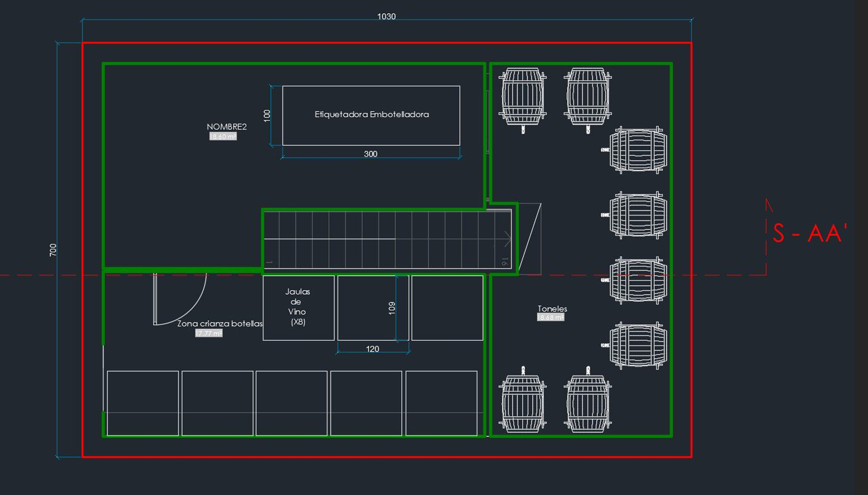Click the 1030 overall width dimension
This screenshot has height=495, width=868.
pos(386,16)
